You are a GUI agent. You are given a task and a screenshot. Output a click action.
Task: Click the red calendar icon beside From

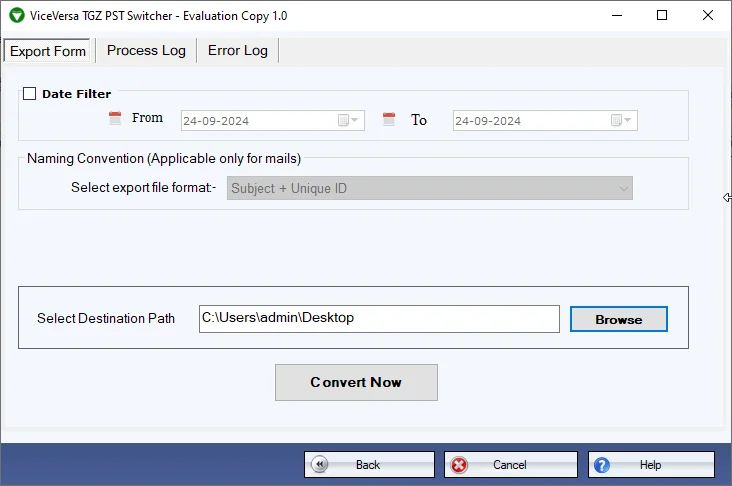click(x=115, y=118)
